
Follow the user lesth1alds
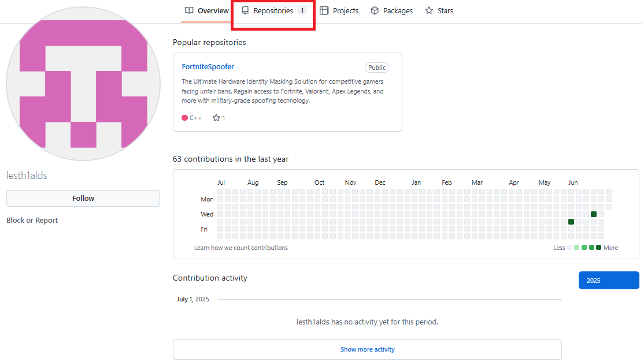click(x=83, y=198)
